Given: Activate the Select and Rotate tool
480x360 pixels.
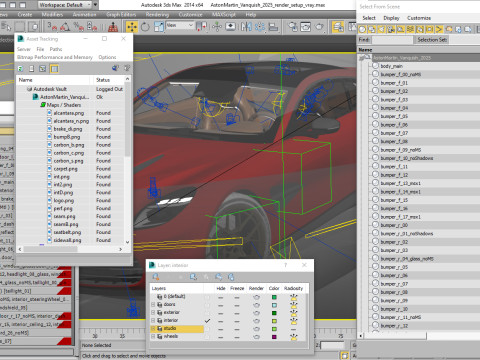Looking at the screenshot, I should pyautogui.click(x=145, y=27).
